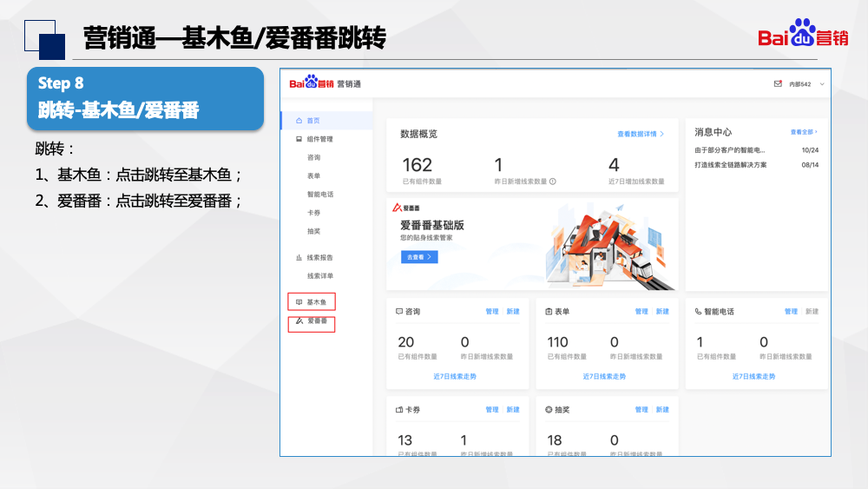Open message 打造线索全链路解决方案
The width and height of the screenshot is (868, 489).
[x=731, y=165]
